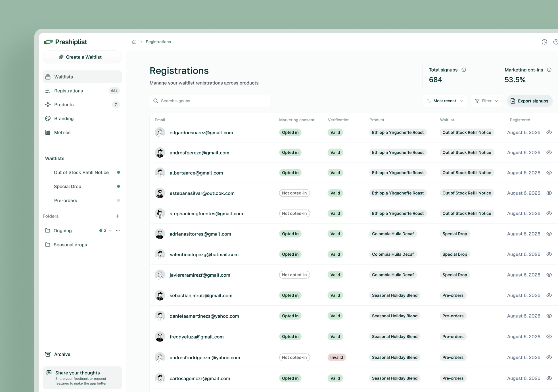The height and width of the screenshot is (392, 558).
Task: Toggle eye icon for albertaarce@gmail.com row
Action: (x=549, y=173)
